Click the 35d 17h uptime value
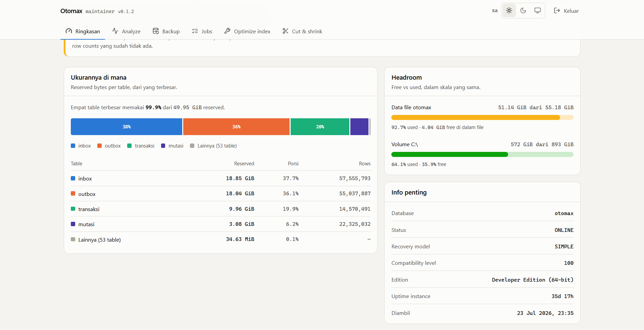 click(562, 296)
